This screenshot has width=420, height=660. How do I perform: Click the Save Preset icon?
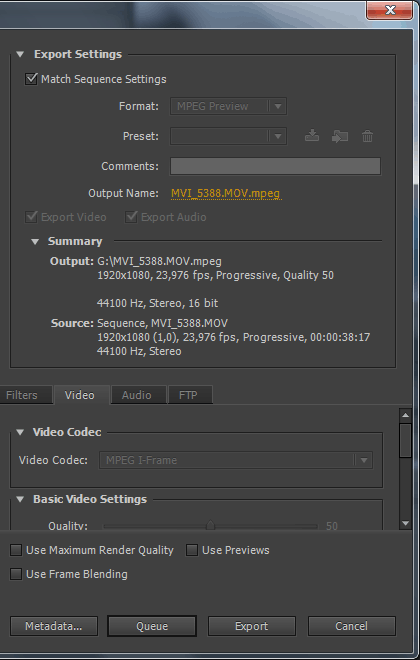[311, 136]
